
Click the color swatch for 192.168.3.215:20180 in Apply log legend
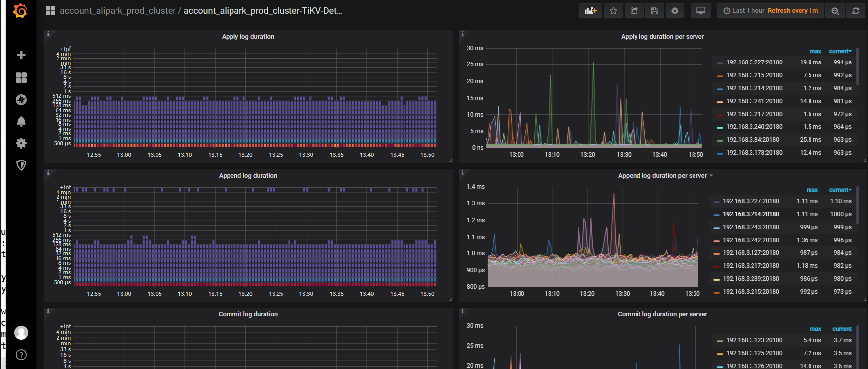click(x=720, y=76)
